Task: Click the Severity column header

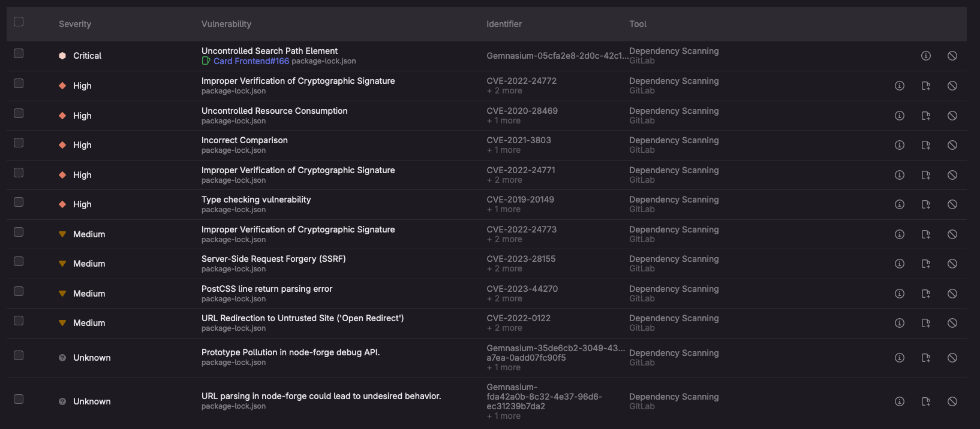Action: point(75,24)
